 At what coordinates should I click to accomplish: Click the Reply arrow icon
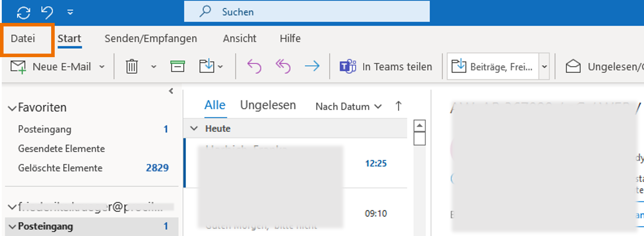(x=254, y=66)
